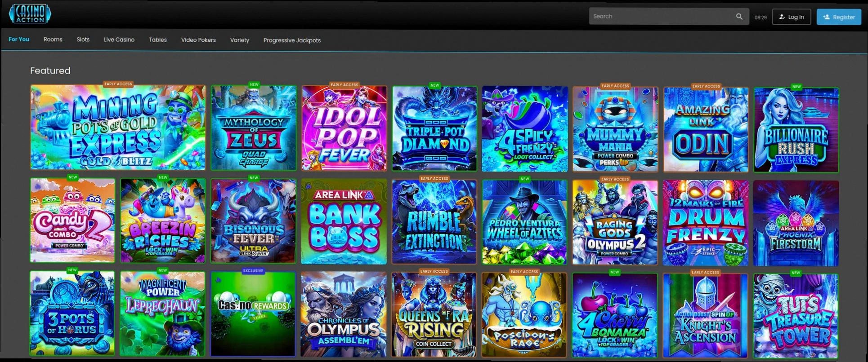Play Triple Pot Diamond
The width and height of the screenshot is (868, 362).
tap(434, 129)
